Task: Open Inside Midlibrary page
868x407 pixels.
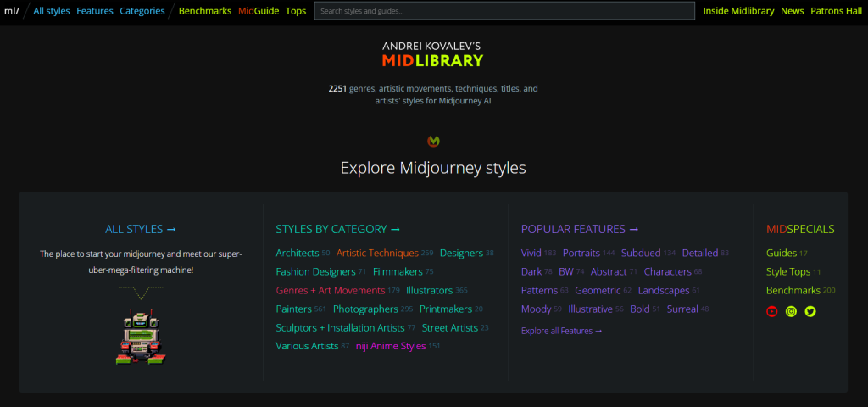Action: pos(738,10)
